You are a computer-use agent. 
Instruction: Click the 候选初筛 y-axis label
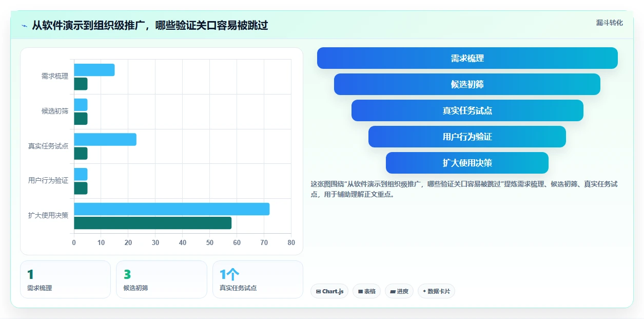coord(55,111)
